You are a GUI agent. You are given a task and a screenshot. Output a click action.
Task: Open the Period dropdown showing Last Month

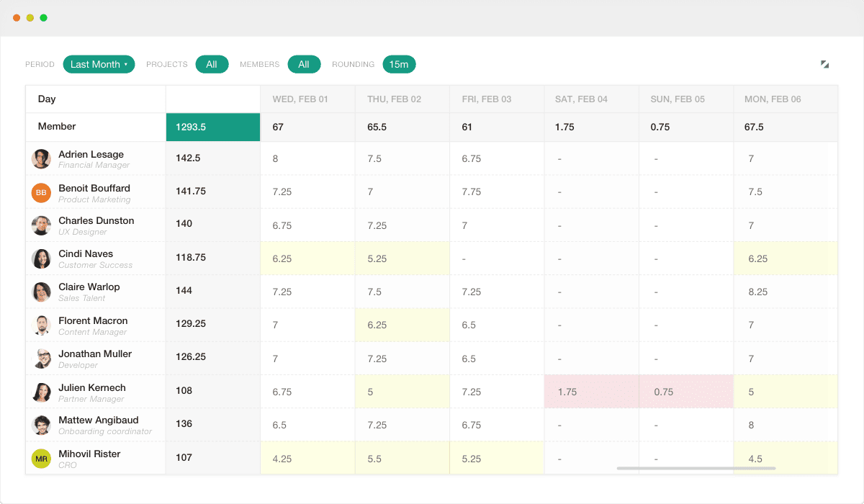tap(99, 64)
